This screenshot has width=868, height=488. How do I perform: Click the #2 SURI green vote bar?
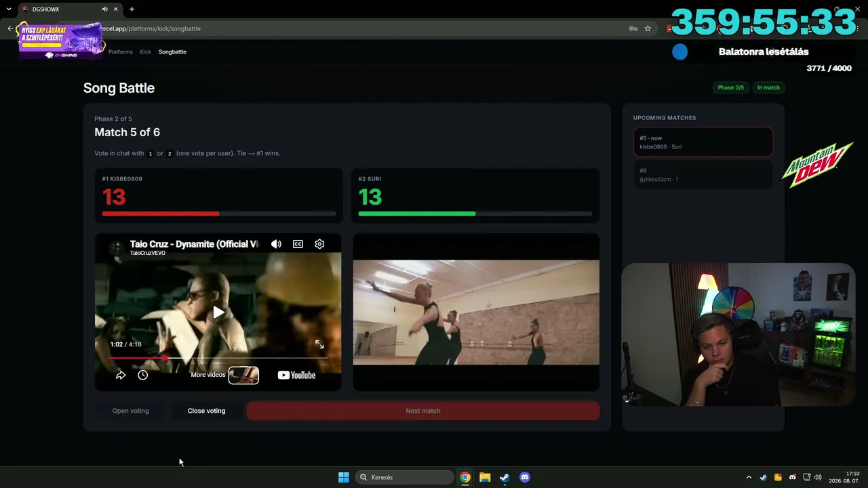click(475, 213)
